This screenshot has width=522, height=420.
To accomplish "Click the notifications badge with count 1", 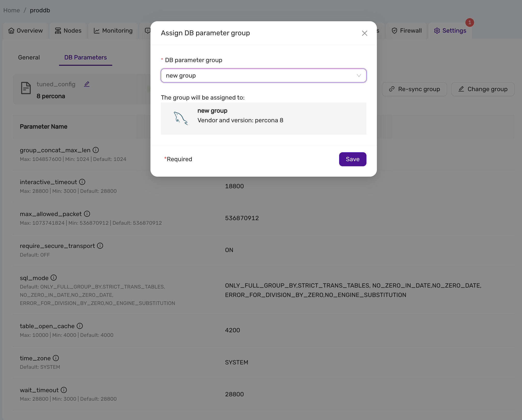I will tap(469, 22).
